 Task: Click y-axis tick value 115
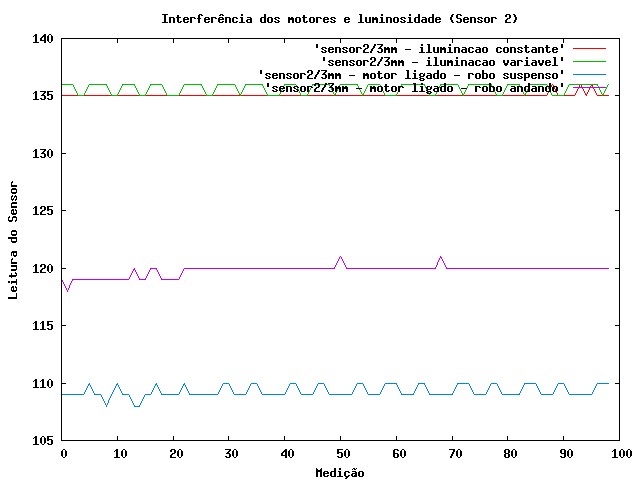pos(43,326)
